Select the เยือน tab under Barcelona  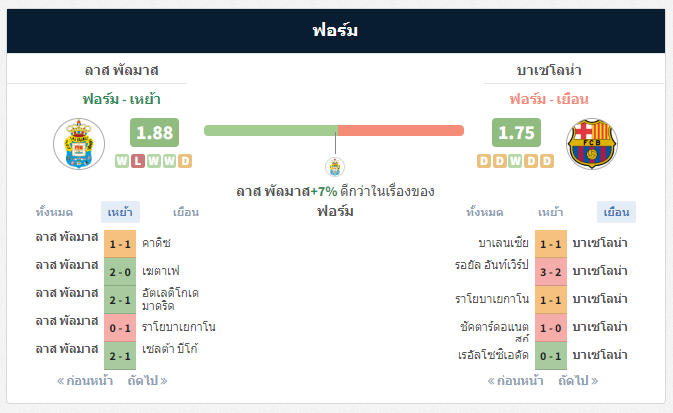pyautogui.click(x=616, y=212)
